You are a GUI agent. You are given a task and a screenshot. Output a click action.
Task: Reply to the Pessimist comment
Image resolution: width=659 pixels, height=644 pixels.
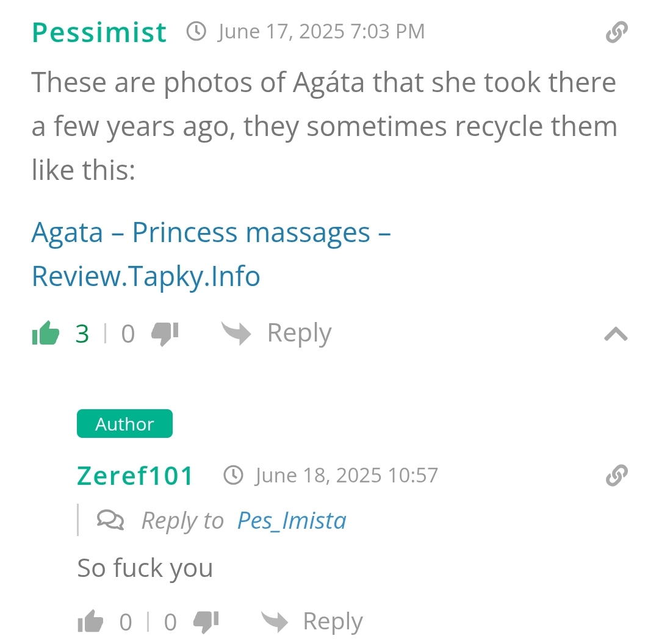276,334
